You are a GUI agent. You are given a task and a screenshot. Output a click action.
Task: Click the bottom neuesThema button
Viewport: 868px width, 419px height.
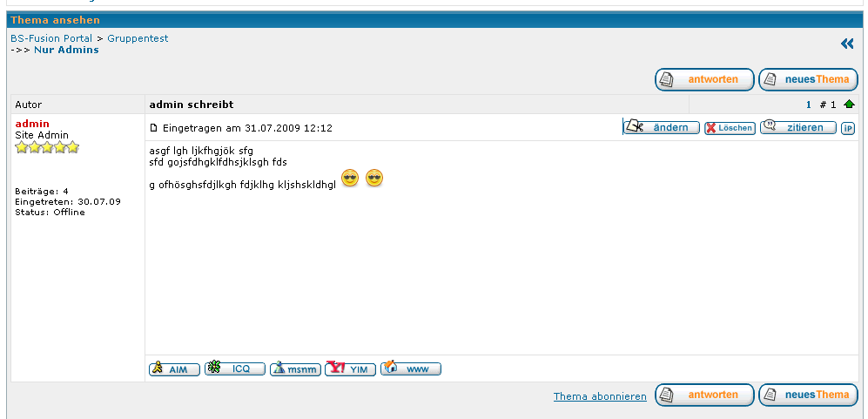click(808, 395)
